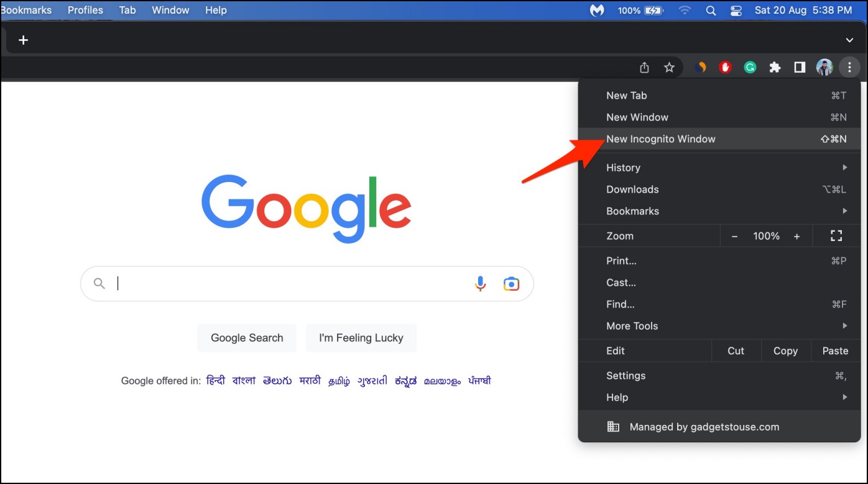
Task: Switch Google to मराठी language
Action: pyautogui.click(x=310, y=381)
